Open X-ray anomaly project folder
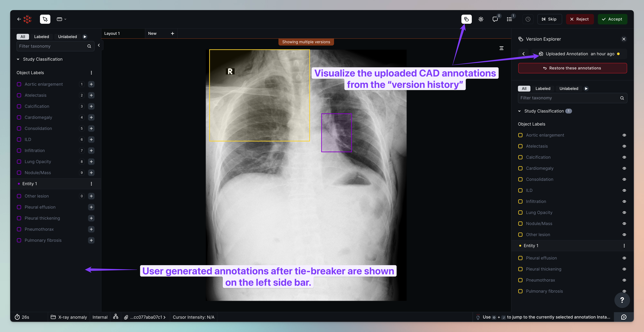This screenshot has height=332, width=644. pos(69,317)
